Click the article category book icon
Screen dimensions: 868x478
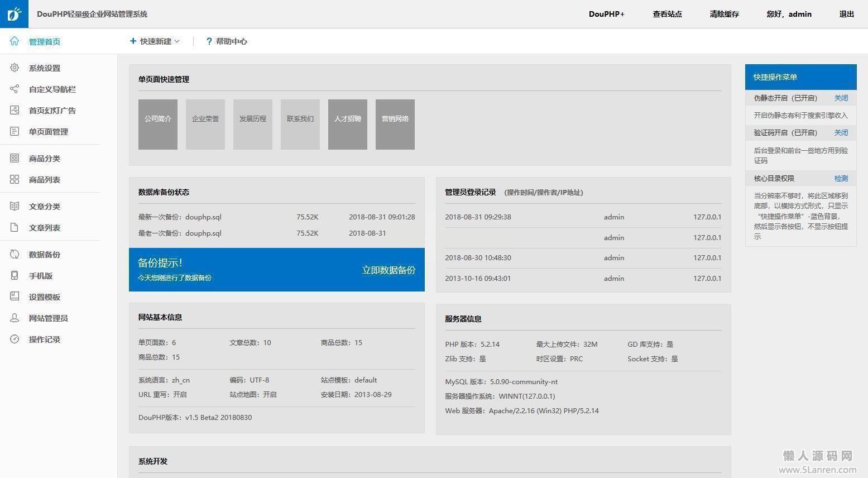coord(15,207)
